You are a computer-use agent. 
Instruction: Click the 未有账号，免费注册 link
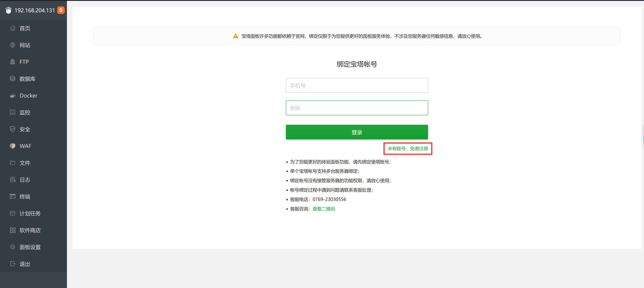408,149
